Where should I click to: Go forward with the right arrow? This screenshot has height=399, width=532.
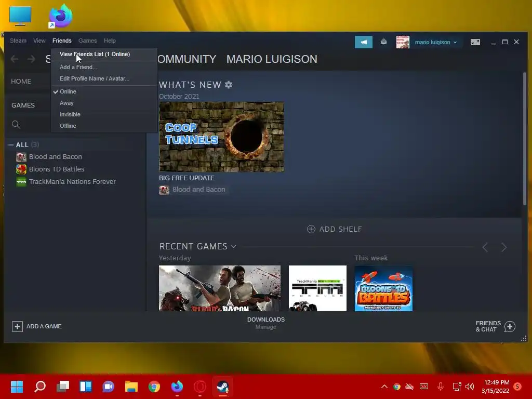tap(31, 59)
